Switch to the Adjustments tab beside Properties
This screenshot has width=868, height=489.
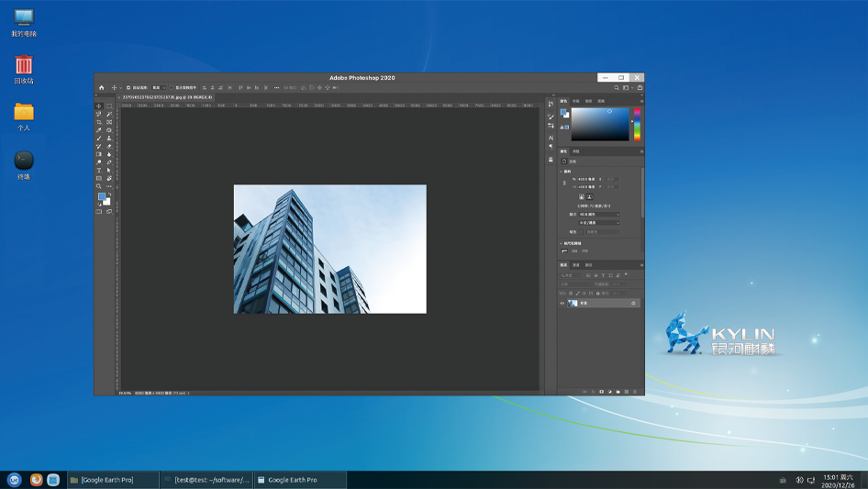click(x=575, y=151)
